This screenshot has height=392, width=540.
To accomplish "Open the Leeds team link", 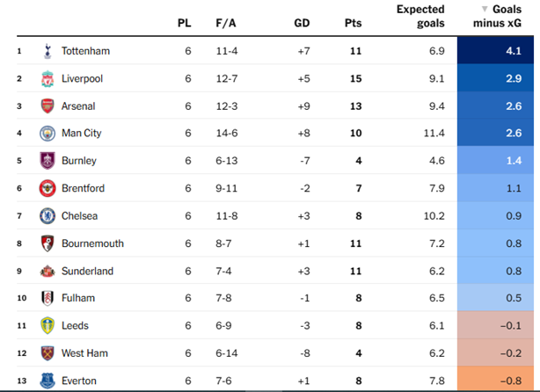I will (x=75, y=325).
